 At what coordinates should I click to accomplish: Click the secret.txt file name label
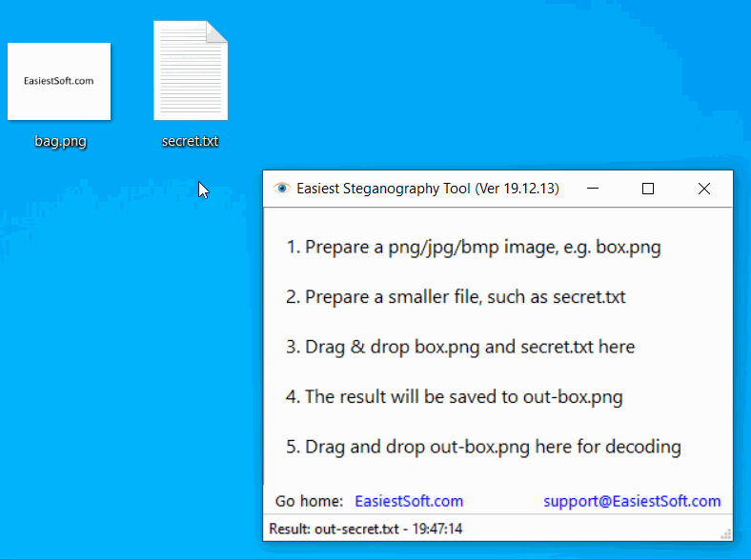point(191,141)
